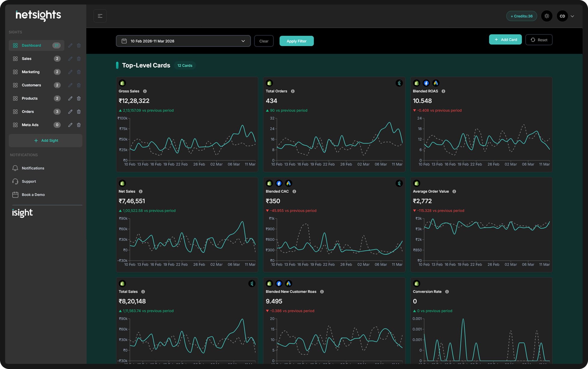Expand the profile dropdown chevron

pos(572,16)
